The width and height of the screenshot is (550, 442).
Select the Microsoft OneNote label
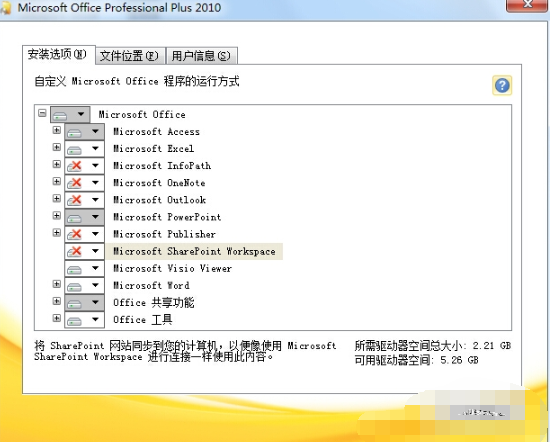coord(159,183)
